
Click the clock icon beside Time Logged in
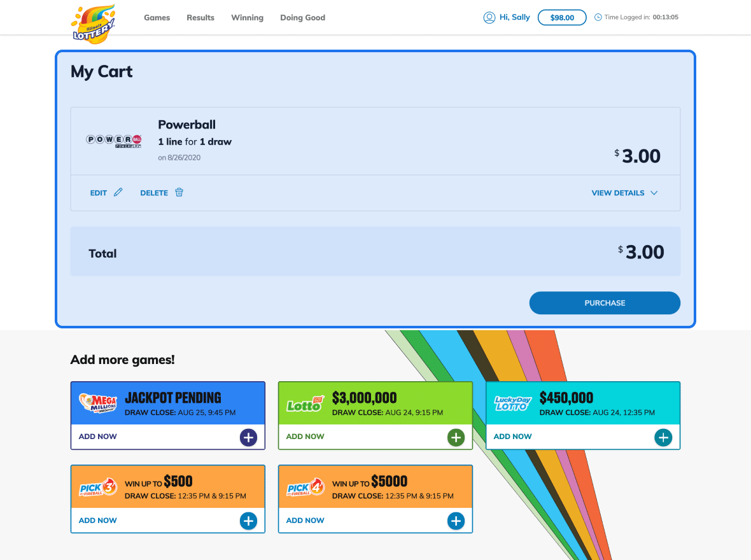(598, 17)
